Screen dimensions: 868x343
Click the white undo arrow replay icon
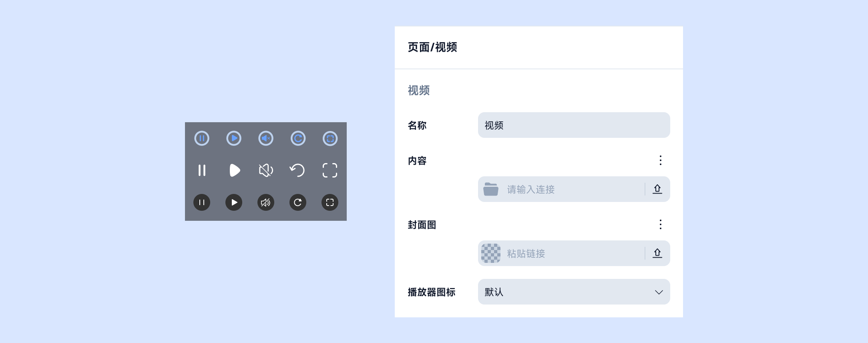click(297, 170)
